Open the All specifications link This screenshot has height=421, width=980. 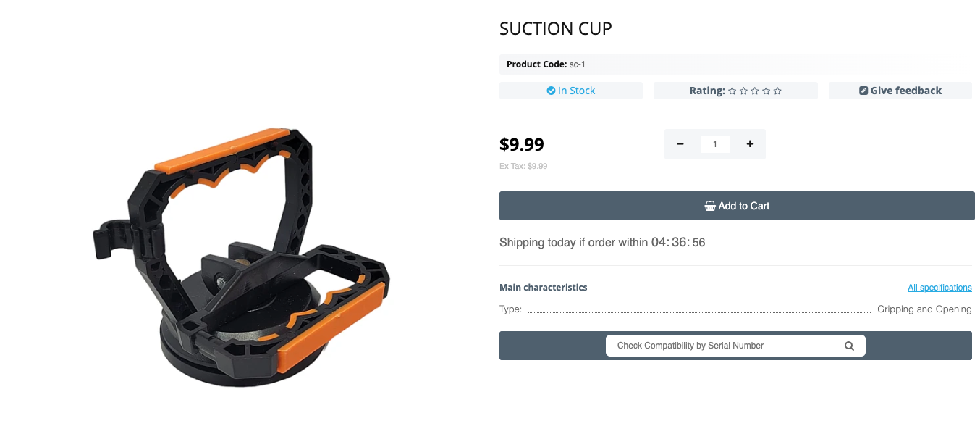939,288
